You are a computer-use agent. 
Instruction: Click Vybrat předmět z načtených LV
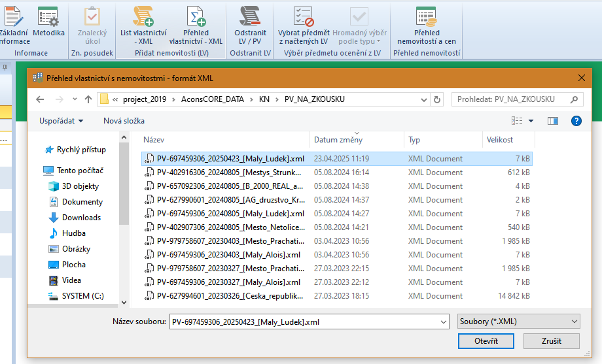coord(304,25)
